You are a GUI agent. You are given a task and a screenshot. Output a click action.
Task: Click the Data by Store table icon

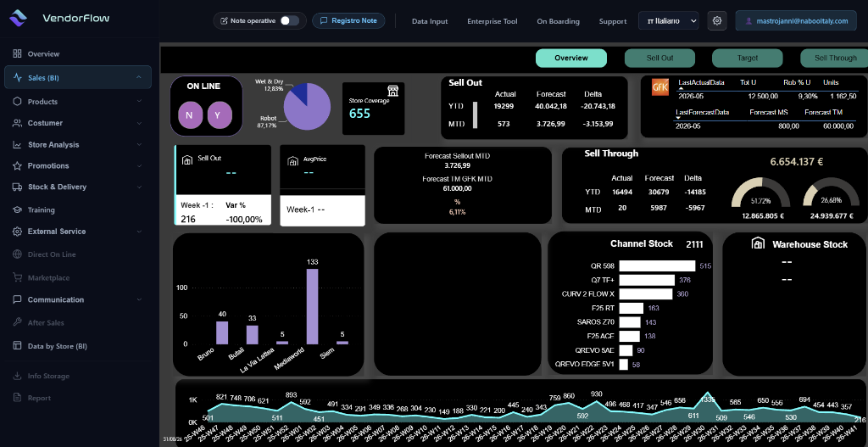(x=17, y=345)
